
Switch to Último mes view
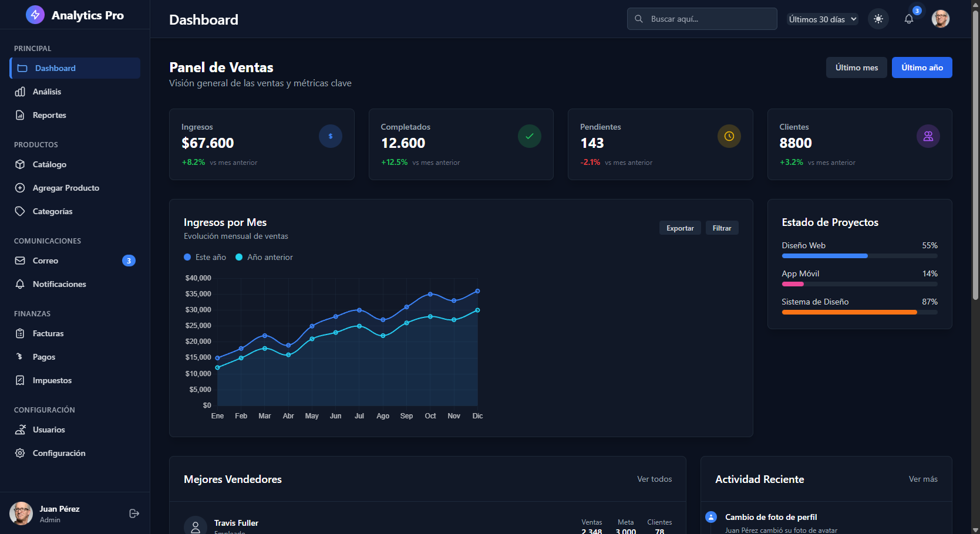click(x=856, y=67)
